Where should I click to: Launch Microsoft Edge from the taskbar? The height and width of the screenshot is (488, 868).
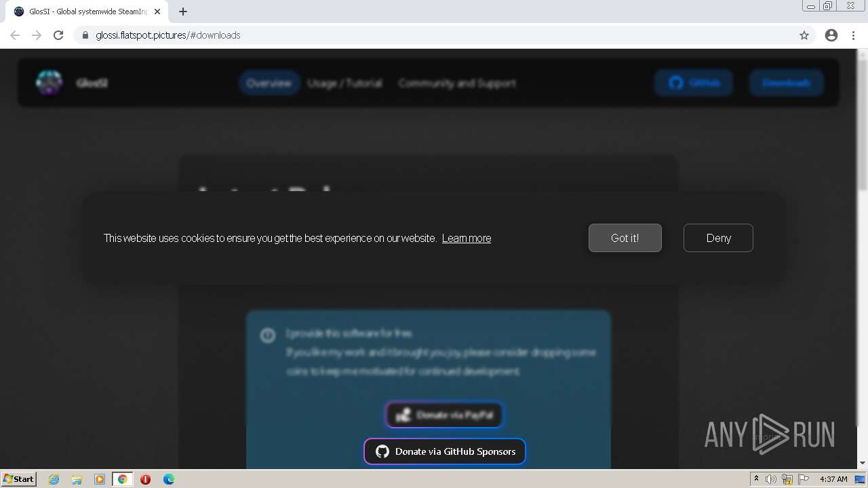click(x=169, y=479)
